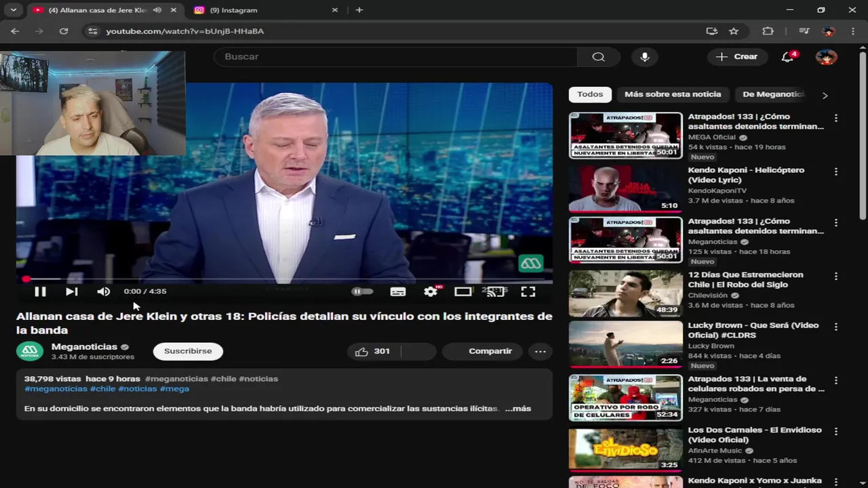Click #mega hashtag link
Image resolution: width=868 pixels, height=488 pixels.
174,389
